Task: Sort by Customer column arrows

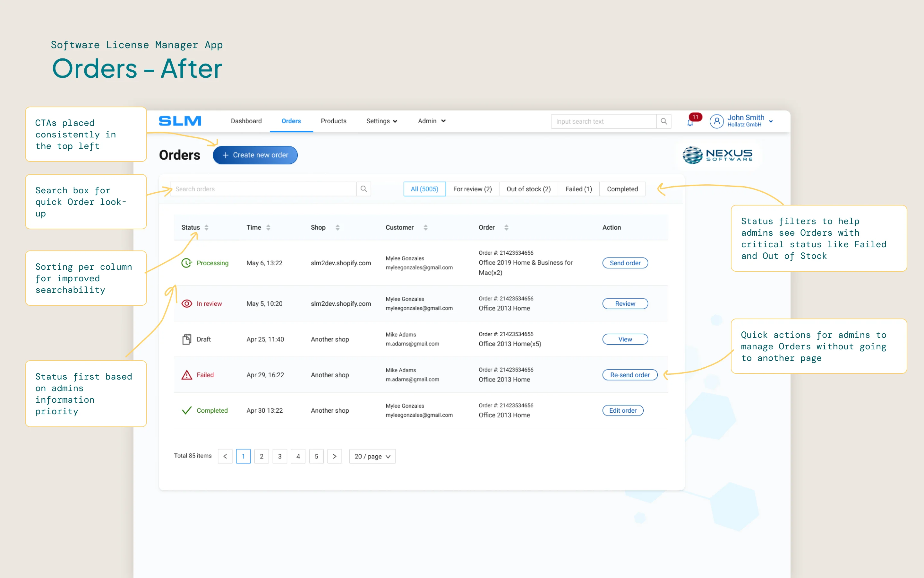Action: pos(426,227)
